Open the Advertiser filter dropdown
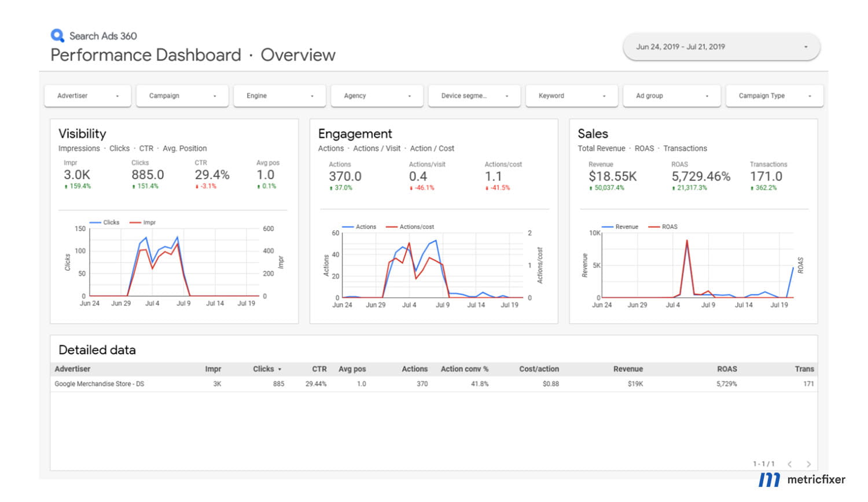The height and width of the screenshot is (502, 868). [x=88, y=96]
